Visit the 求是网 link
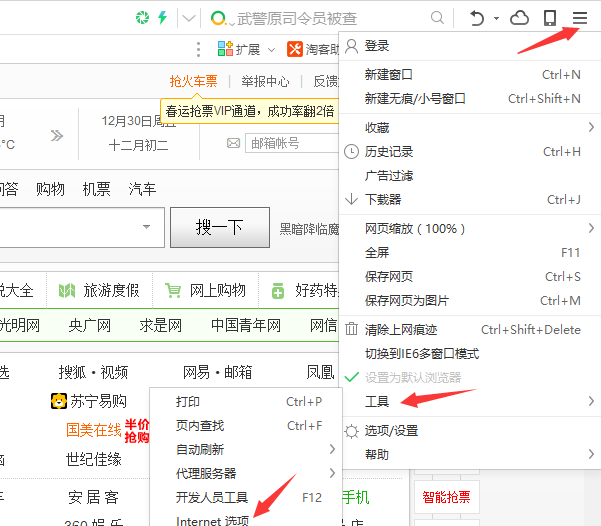 [x=161, y=325]
